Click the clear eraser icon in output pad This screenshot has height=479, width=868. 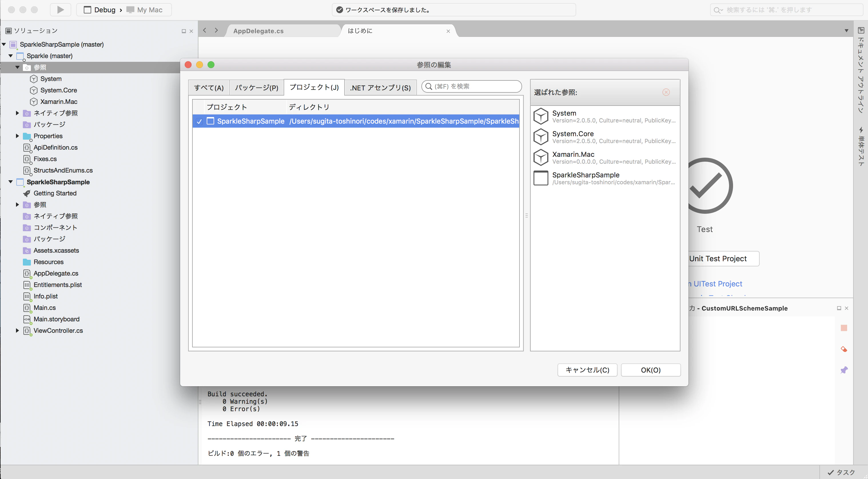[x=844, y=349]
